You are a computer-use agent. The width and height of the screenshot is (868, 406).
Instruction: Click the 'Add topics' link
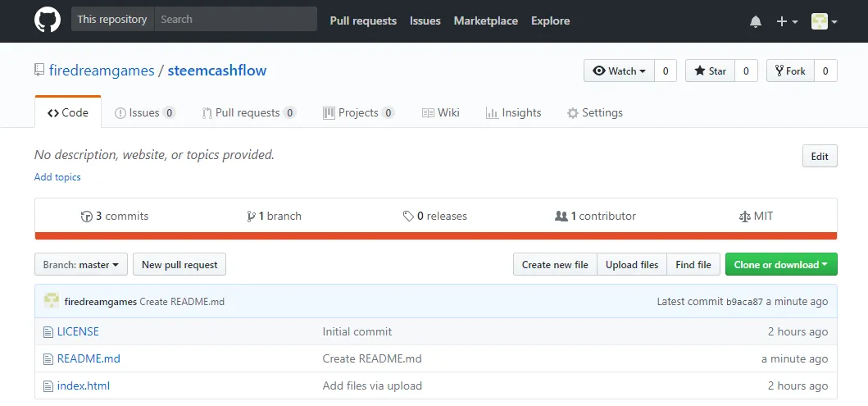pos(57,177)
